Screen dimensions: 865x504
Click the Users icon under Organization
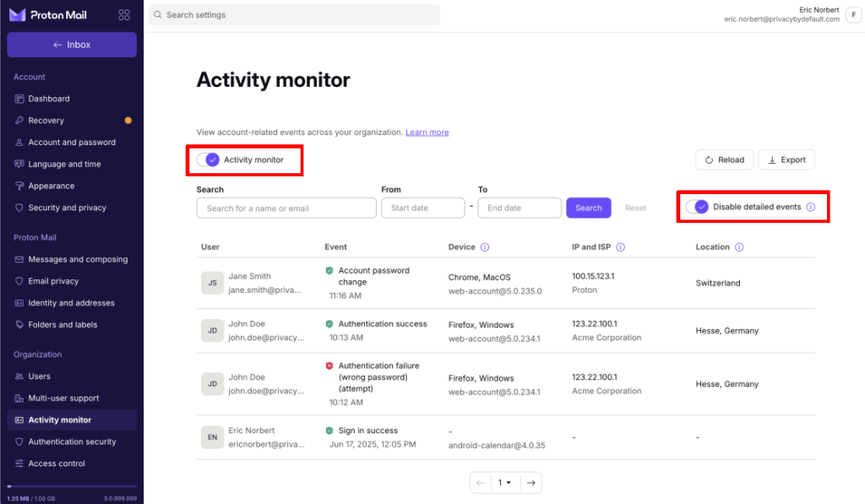pyautogui.click(x=19, y=376)
